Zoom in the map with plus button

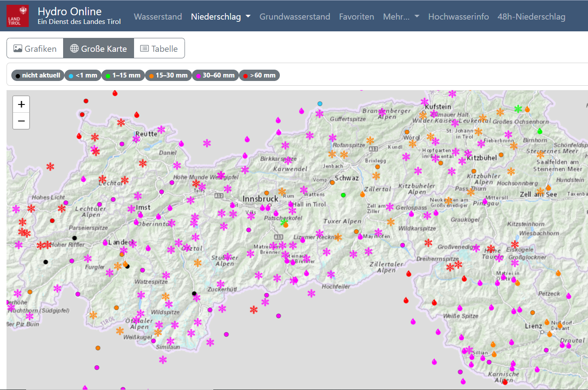coord(21,104)
